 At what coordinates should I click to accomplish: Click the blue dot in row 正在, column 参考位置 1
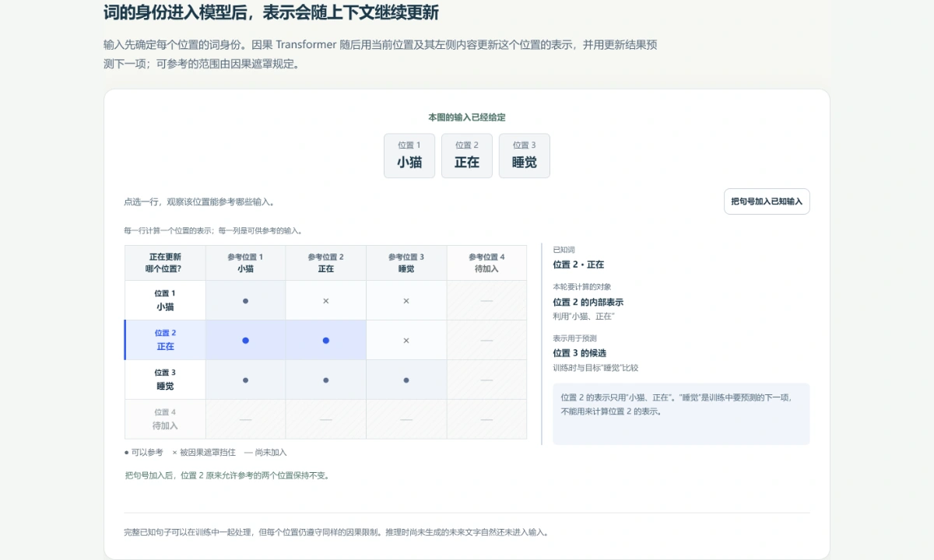click(x=245, y=341)
